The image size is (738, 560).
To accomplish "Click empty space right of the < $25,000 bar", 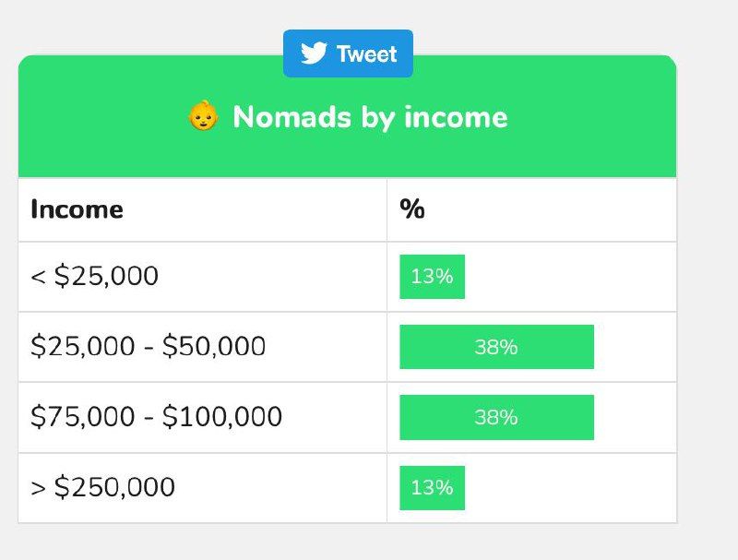I will 572,276.
